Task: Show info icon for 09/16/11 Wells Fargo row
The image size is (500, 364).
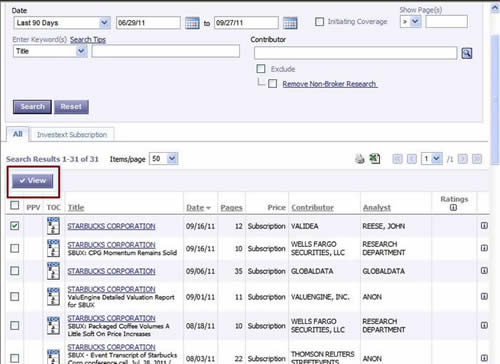Action: click(484, 248)
